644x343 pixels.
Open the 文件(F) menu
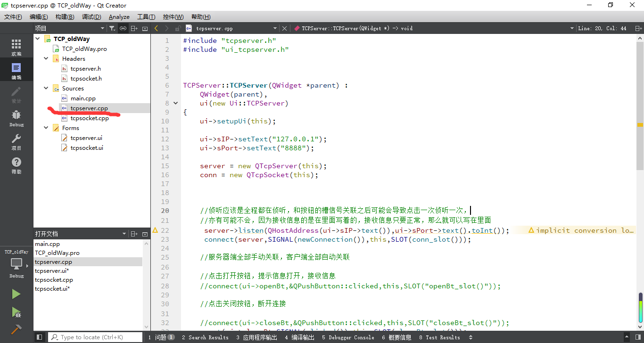[13, 16]
